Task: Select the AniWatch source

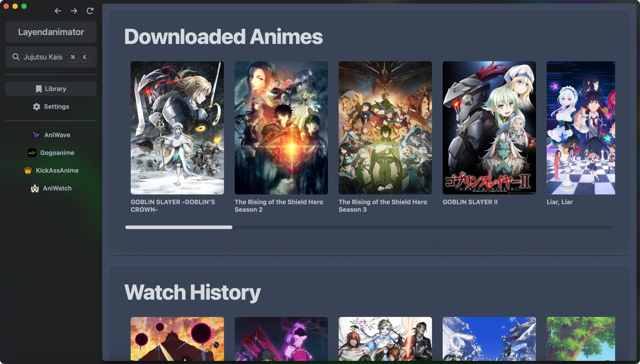Action: [51, 188]
